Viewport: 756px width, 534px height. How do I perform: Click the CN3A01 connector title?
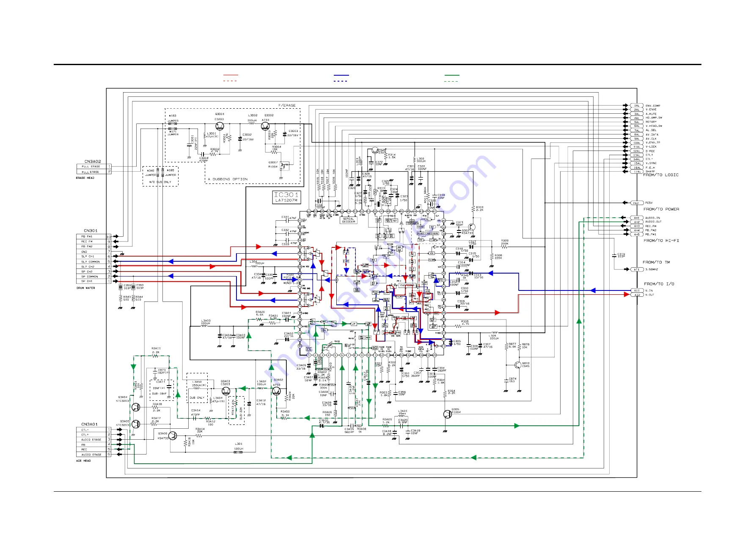coord(89,424)
